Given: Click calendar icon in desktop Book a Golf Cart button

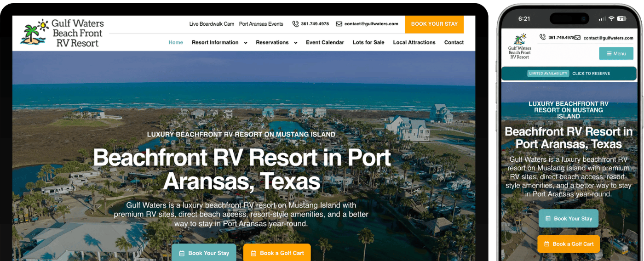Looking at the screenshot, I should pos(253,253).
